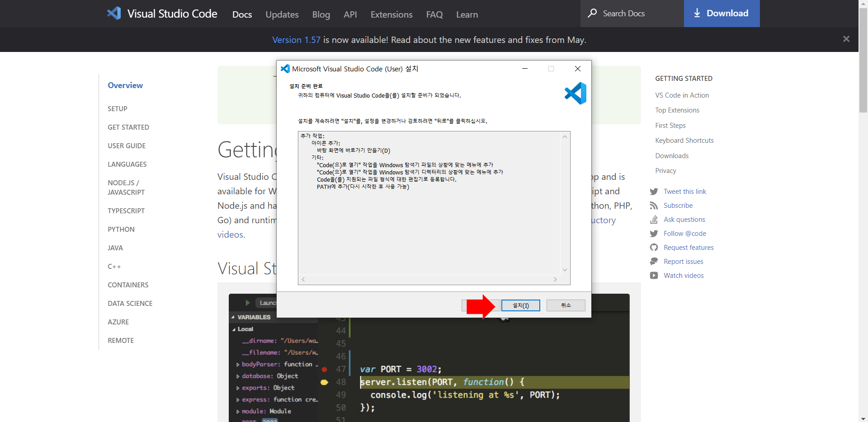Click the Install (설치) button in installer
Viewport: 868px width, 422px height.
(521, 305)
